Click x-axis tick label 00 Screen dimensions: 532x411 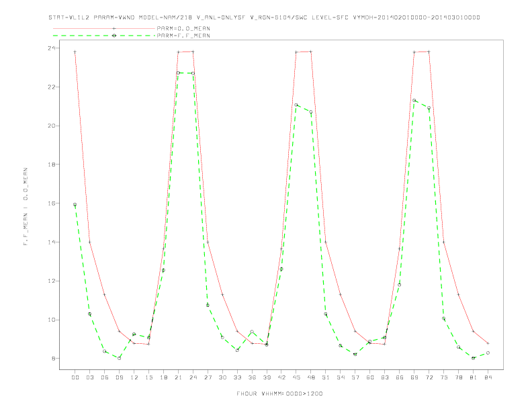(x=75, y=377)
